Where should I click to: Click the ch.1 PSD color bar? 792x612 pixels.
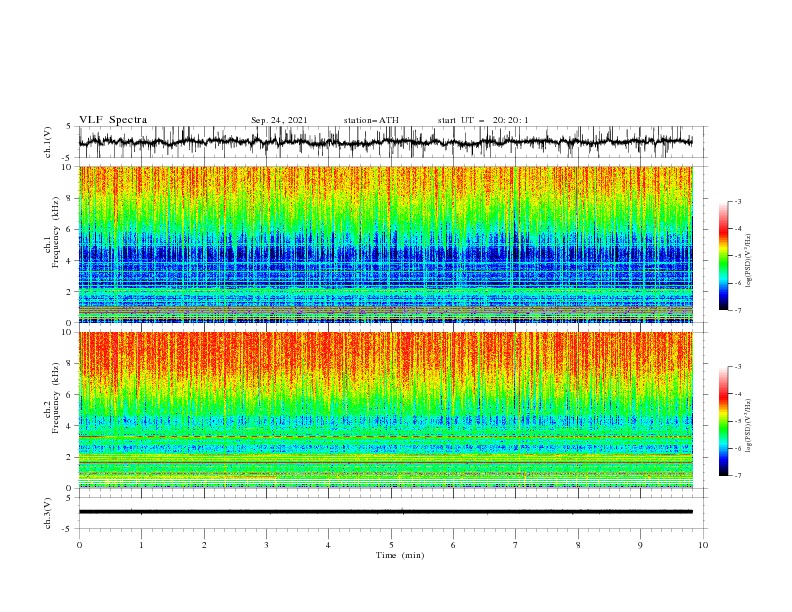(723, 256)
